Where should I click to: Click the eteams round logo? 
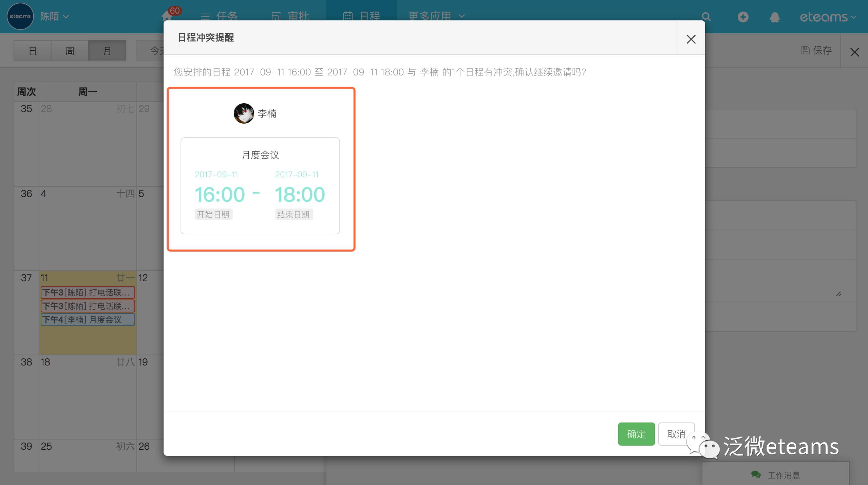[x=20, y=16]
